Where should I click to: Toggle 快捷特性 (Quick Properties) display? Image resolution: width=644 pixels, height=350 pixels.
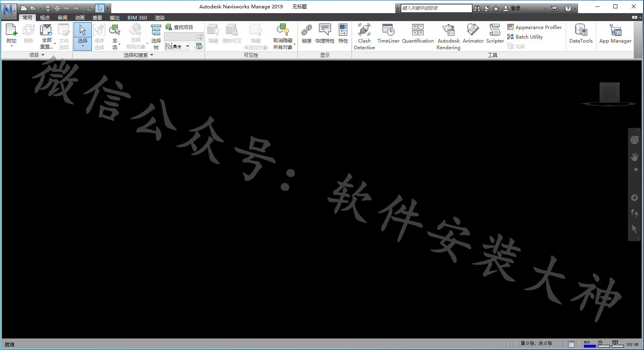(x=325, y=34)
